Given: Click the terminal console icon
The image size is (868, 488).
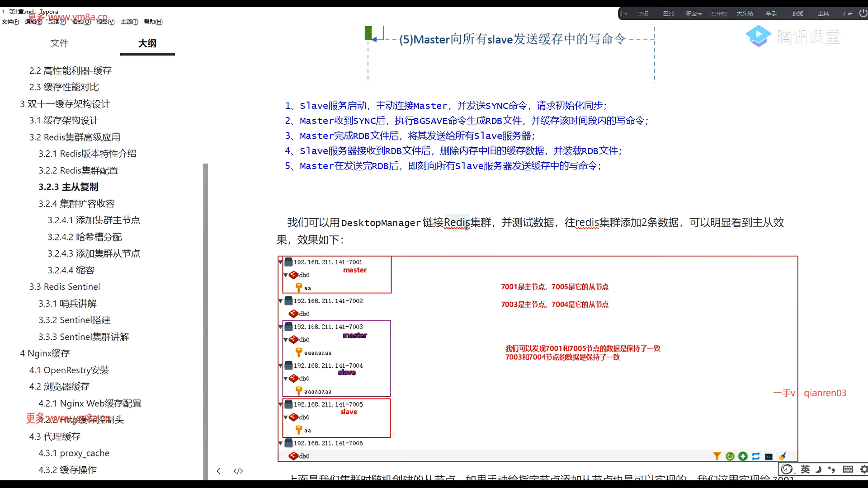Looking at the screenshot, I should 769,456.
